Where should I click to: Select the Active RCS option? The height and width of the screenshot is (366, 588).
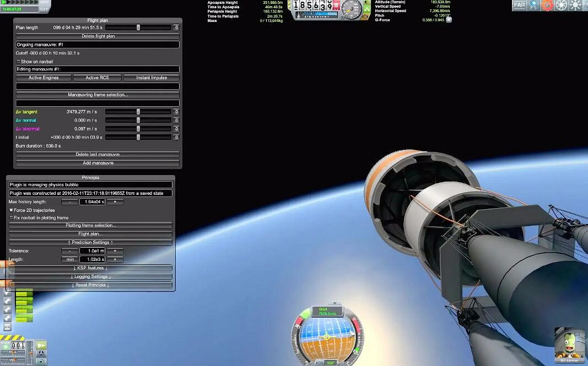tap(97, 78)
